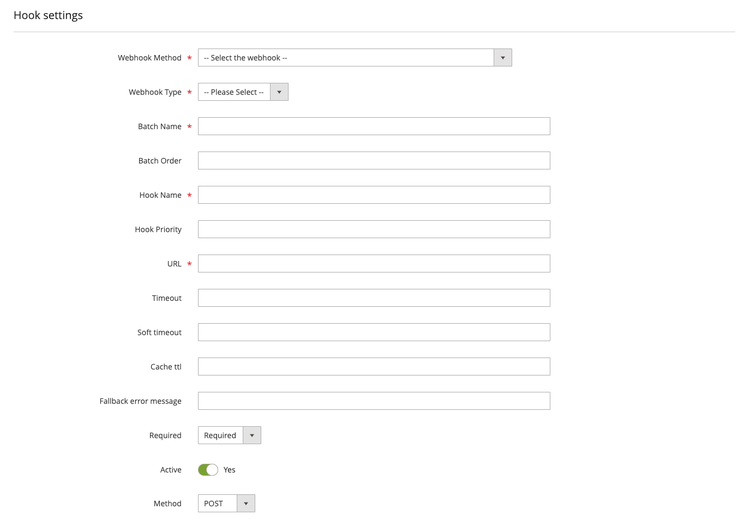This screenshot has width=750, height=527.
Task: Select the Cache ttl input
Action: pyautogui.click(x=374, y=367)
